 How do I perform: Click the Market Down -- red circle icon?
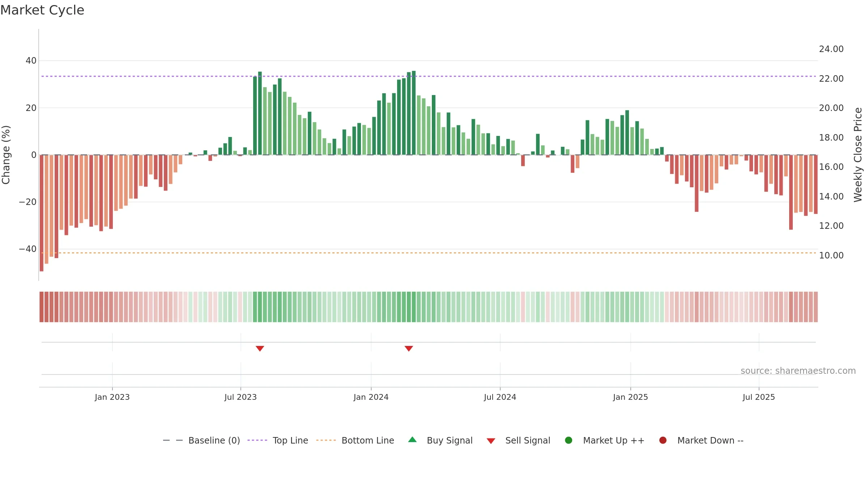coord(663,440)
